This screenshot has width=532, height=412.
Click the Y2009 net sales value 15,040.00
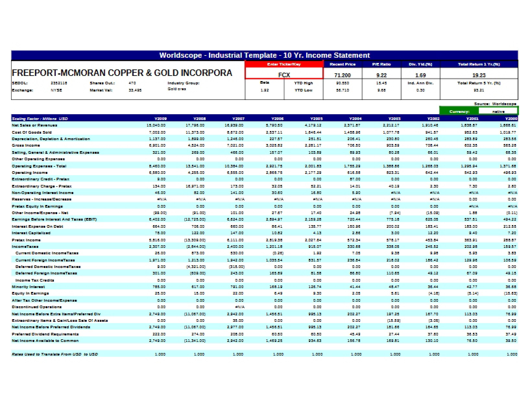156,125
